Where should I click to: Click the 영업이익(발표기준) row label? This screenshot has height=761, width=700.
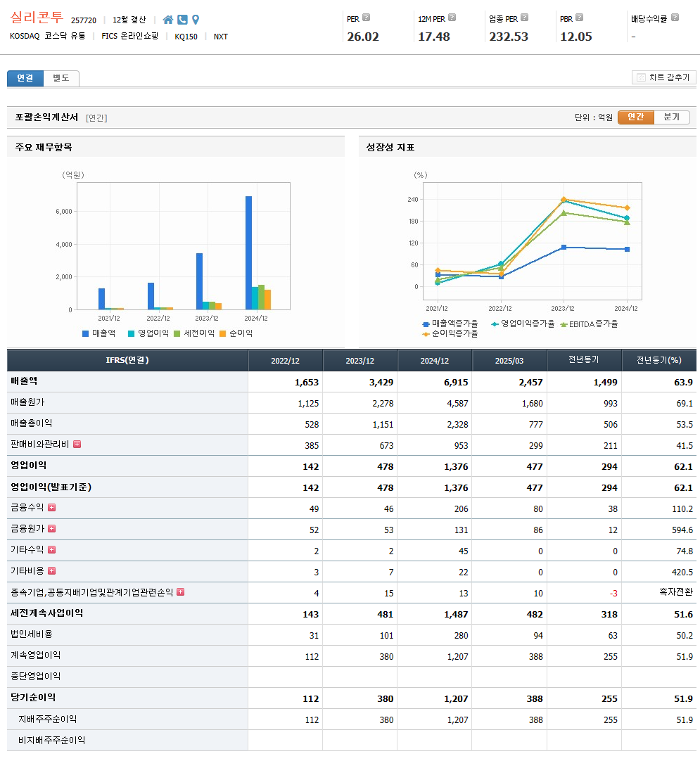pyautogui.click(x=51, y=487)
